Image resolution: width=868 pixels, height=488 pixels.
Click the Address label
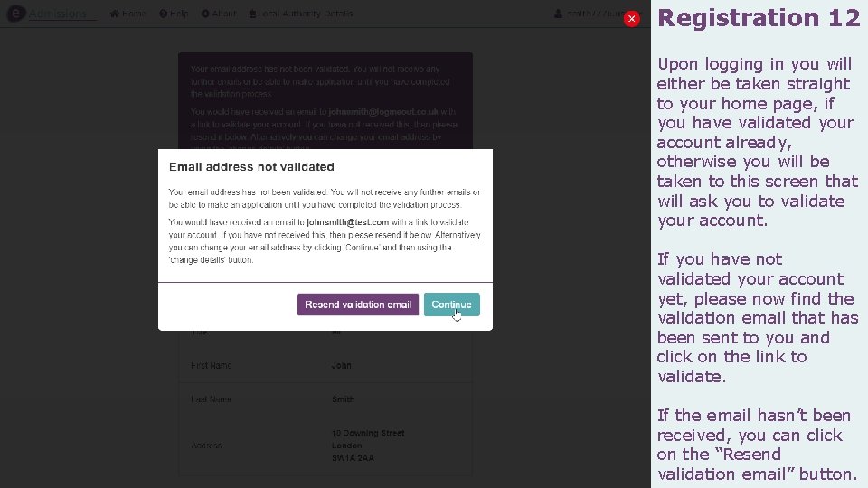(x=206, y=446)
